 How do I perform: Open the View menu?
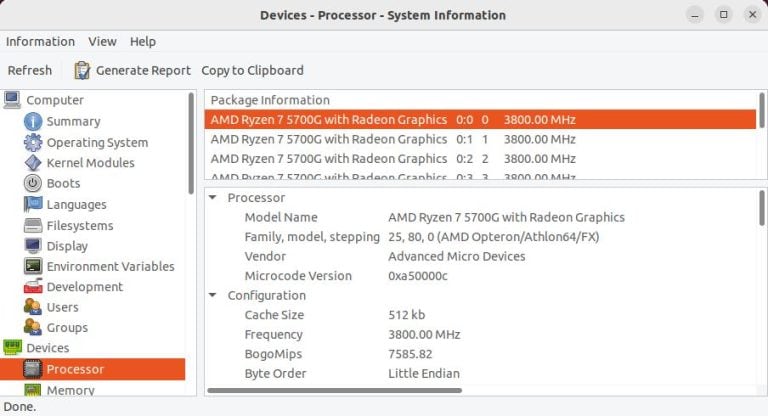tap(102, 42)
